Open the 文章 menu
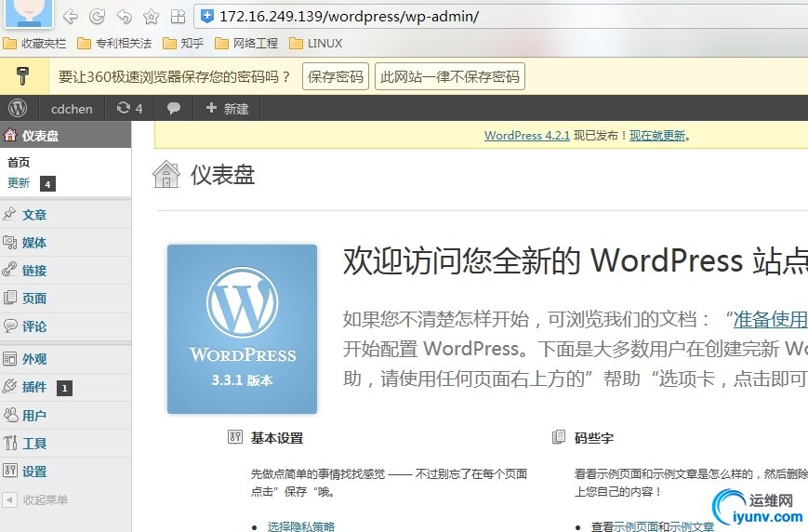 click(x=34, y=215)
